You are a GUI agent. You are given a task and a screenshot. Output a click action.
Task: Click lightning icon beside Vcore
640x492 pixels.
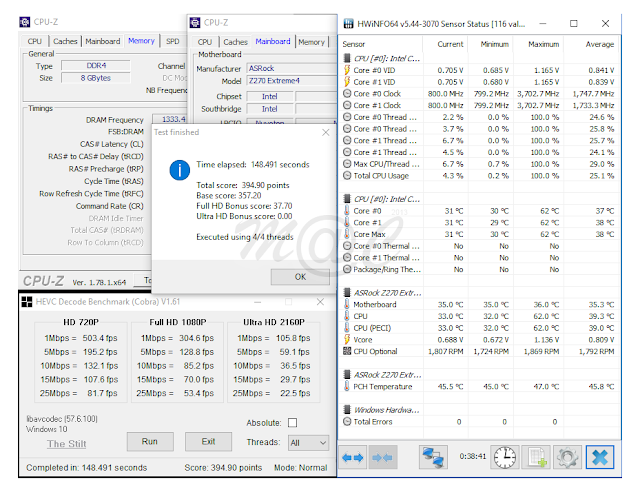click(x=347, y=339)
